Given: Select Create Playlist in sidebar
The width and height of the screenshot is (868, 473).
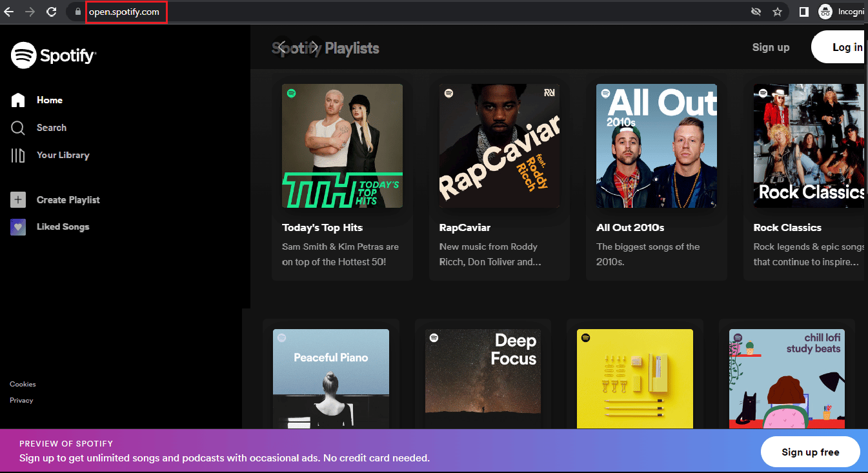Looking at the screenshot, I should [68, 200].
